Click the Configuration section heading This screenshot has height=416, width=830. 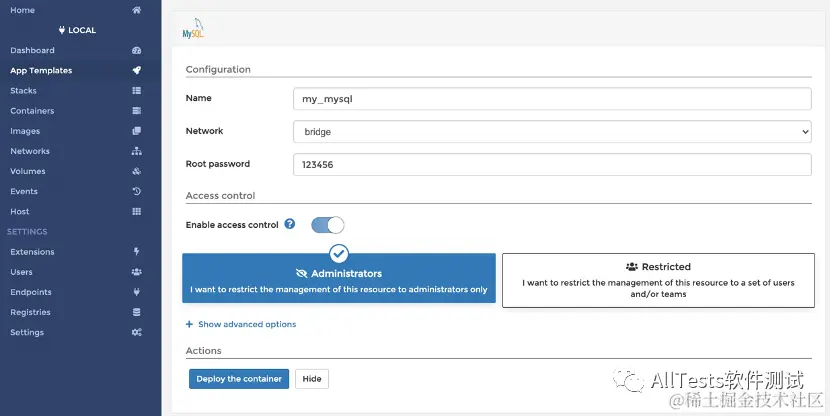click(x=218, y=69)
